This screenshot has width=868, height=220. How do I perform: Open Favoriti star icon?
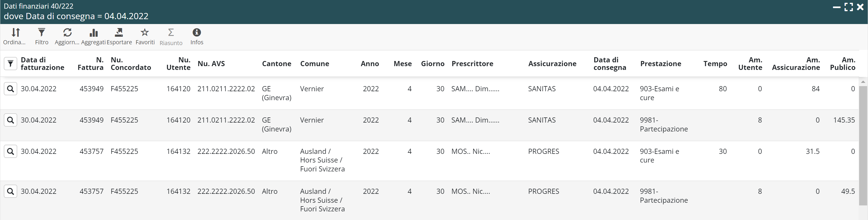[145, 32]
